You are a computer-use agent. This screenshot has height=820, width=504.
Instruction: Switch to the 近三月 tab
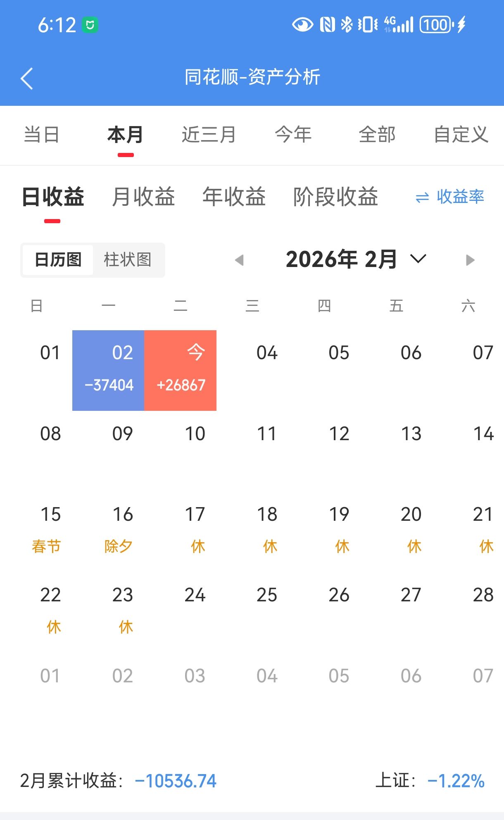(x=209, y=135)
